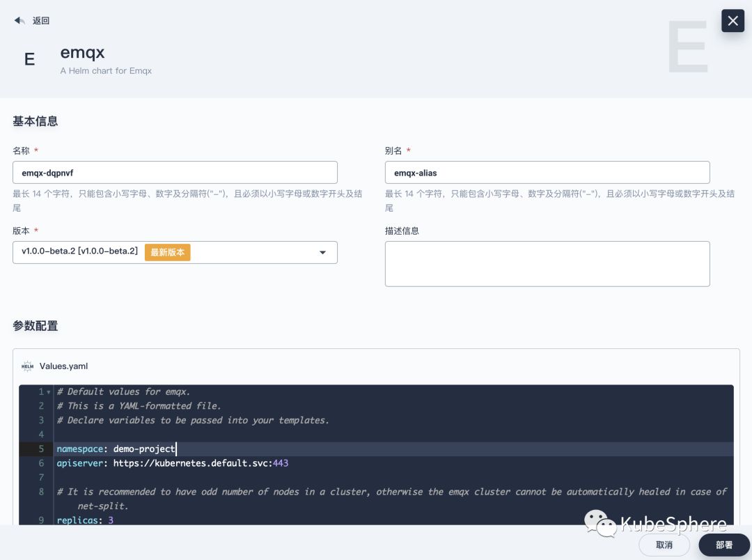The image size is (752, 560).
Task: Click the Helm icon beside Values.yaml
Action: 27,366
